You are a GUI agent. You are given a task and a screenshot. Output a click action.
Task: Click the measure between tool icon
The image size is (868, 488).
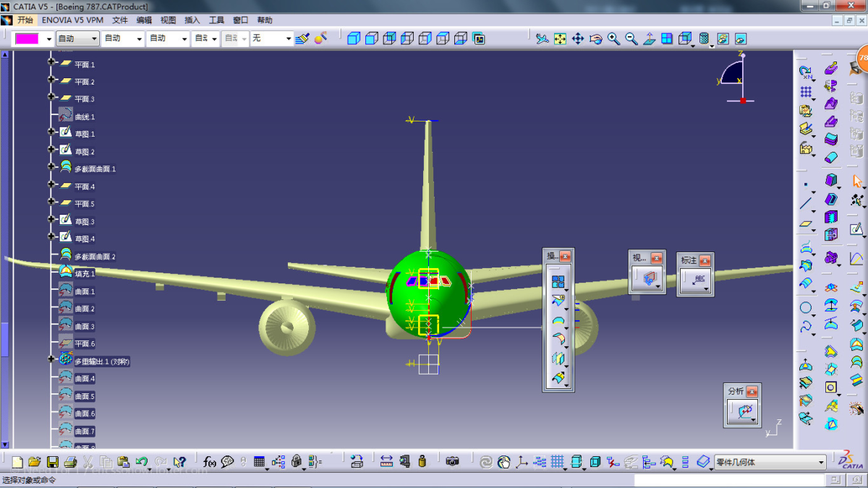(386, 461)
